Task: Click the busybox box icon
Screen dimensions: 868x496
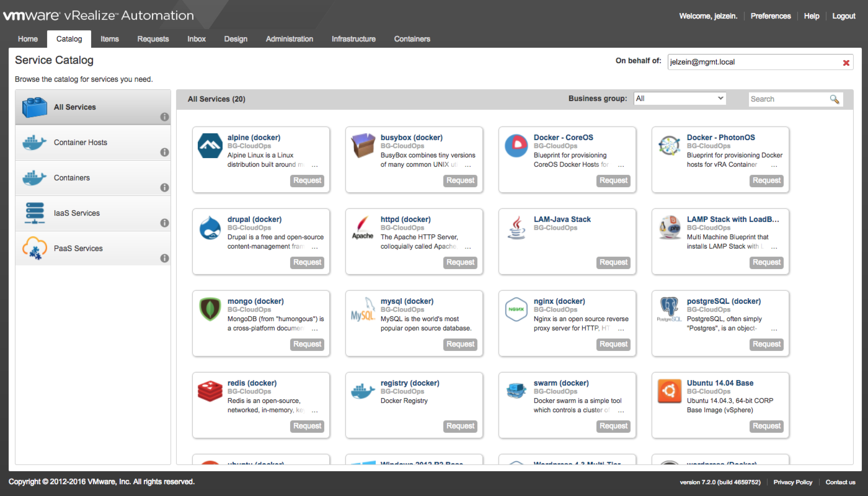Action: (x=363, y=146)
